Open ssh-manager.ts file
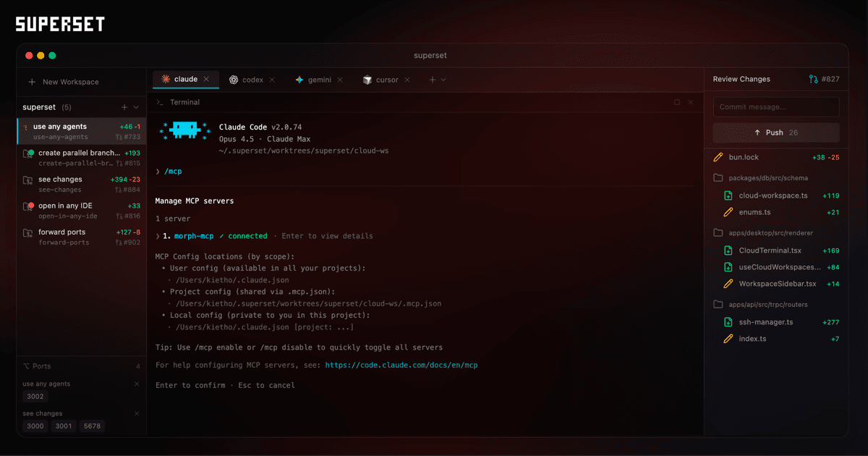 [x=783, y=322]
